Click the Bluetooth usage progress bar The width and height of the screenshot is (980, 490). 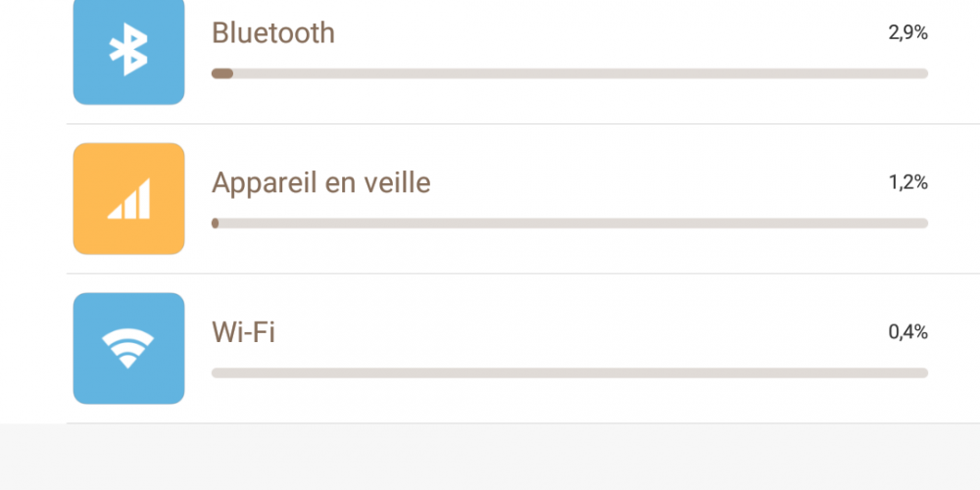coord(569,73)
